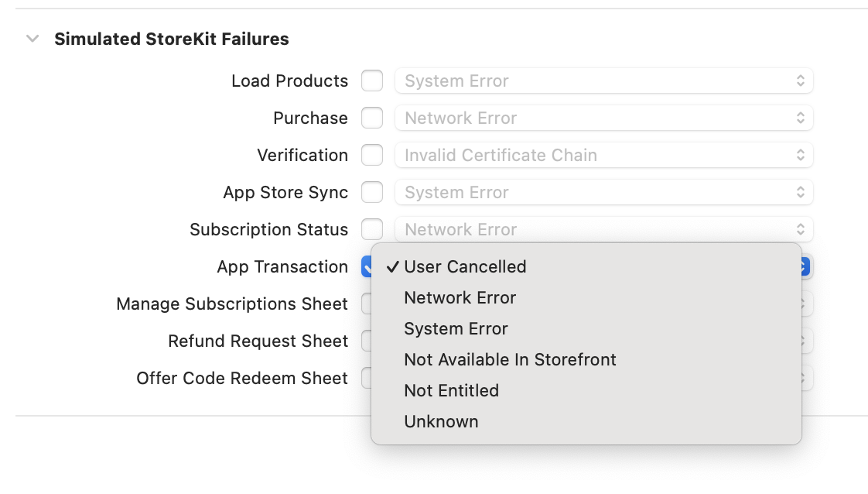Enable the Load Products failure checkbox
The width and height of the screenshot is (868, 494).
372,81
